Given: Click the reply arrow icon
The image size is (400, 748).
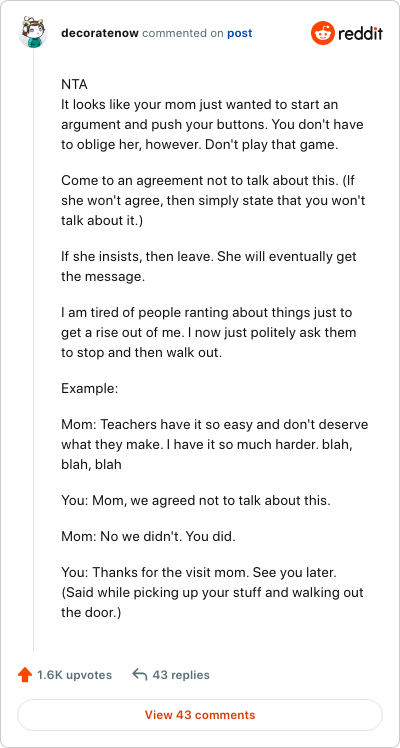Looking at the screenshot, I should (139, 675).
